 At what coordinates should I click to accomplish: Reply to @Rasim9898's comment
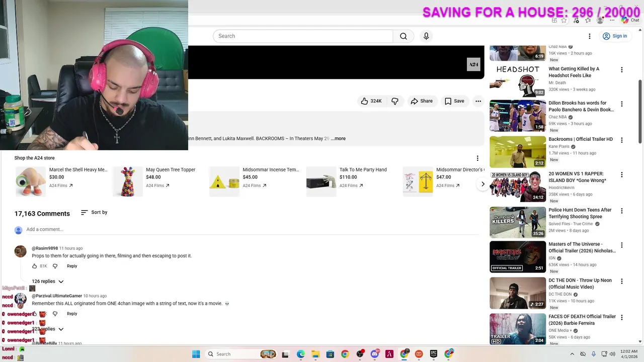coord(72,266)
